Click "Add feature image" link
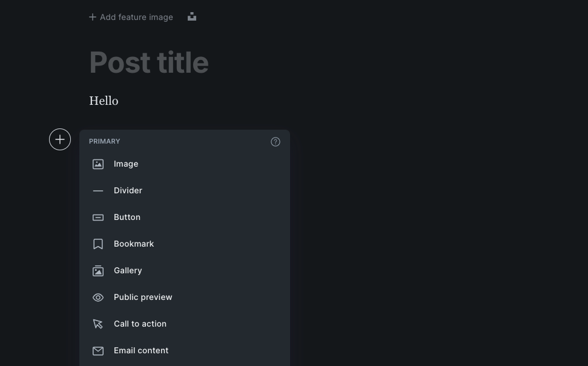The image size is (588, 366). pos(131,17)
